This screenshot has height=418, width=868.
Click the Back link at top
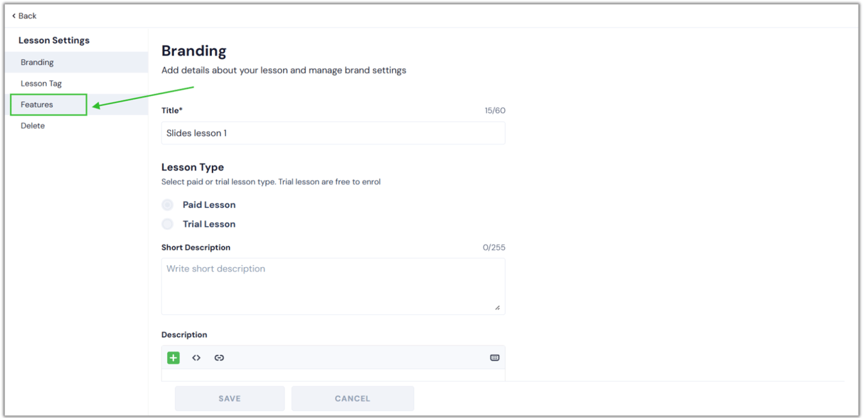25,16
